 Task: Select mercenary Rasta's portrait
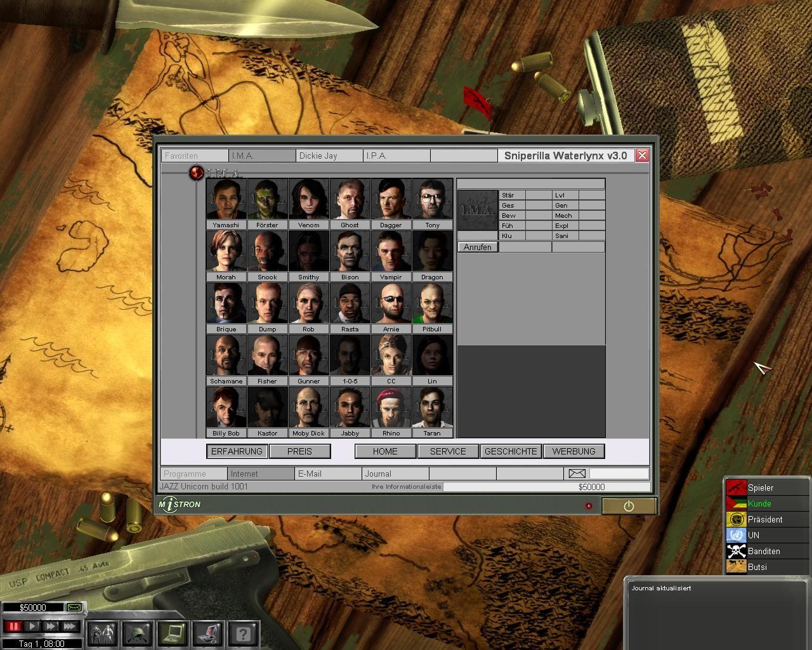[350, 304]
